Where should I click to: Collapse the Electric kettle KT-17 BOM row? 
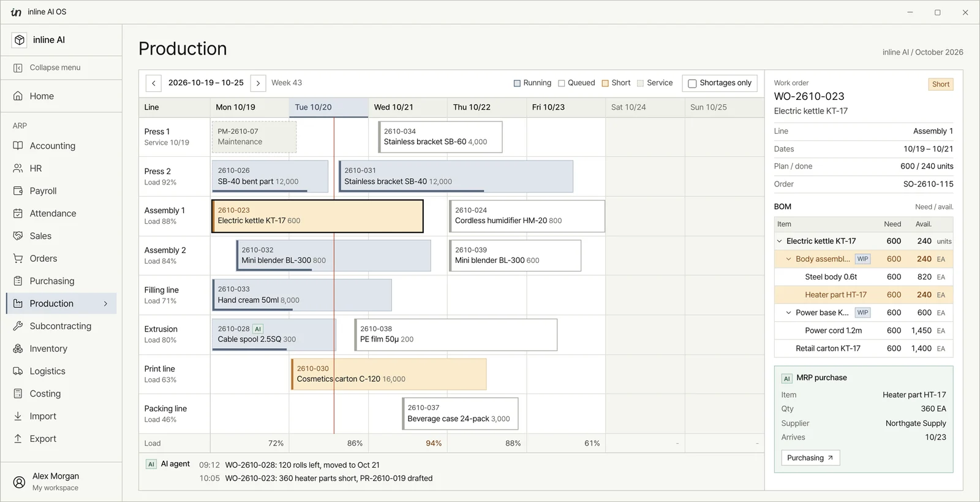pyautogui.click(x=779, y=241)
